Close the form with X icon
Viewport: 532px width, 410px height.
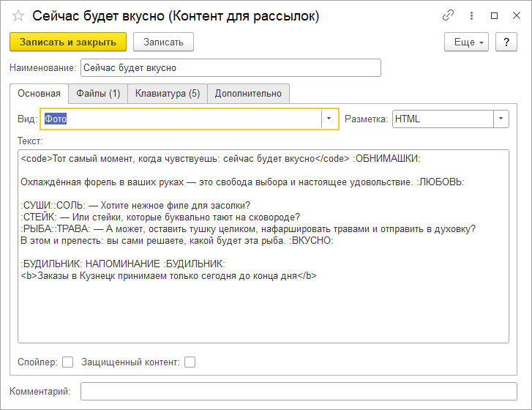(x=517, y=15)
